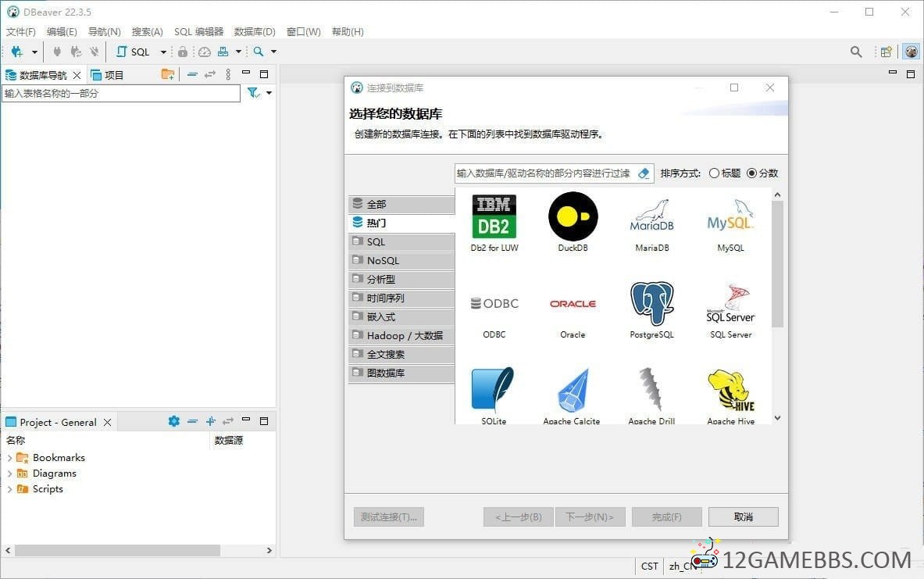Open the 数据库(D) menu
Viewport: 924px width, 579px height.
(x=255, y=31)
